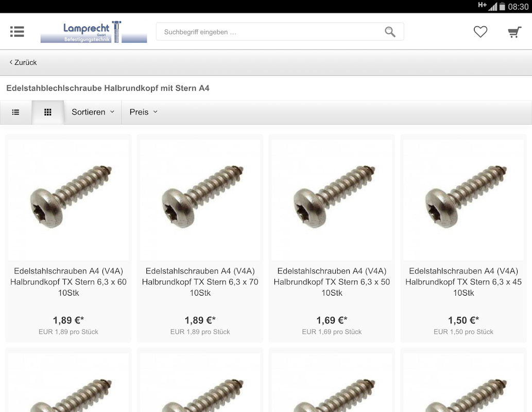Open the shopping cart
The width and height of the screenshot is (532, 412).
pyautogui.click(x=514, y=32)
